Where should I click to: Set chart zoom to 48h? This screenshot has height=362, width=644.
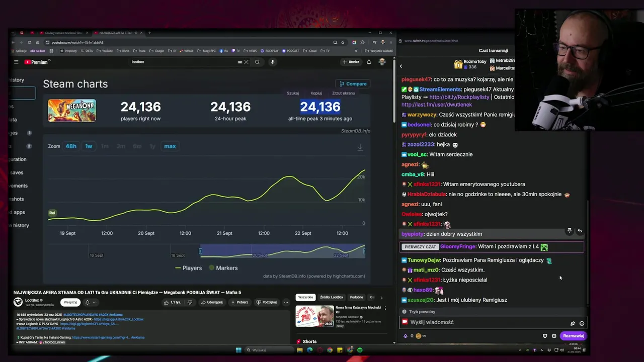click(71, 146)
